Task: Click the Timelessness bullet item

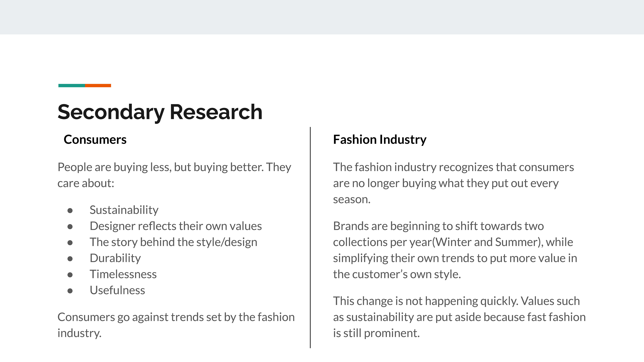Action: tap(123, 274)
